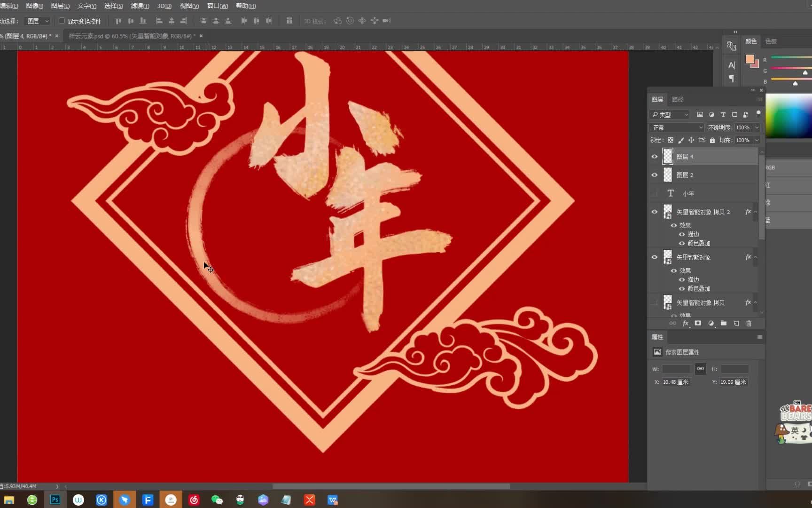Enable 显示变换控件 checkbox
Viewport: 812px width, 508px height.
(62, 21)
